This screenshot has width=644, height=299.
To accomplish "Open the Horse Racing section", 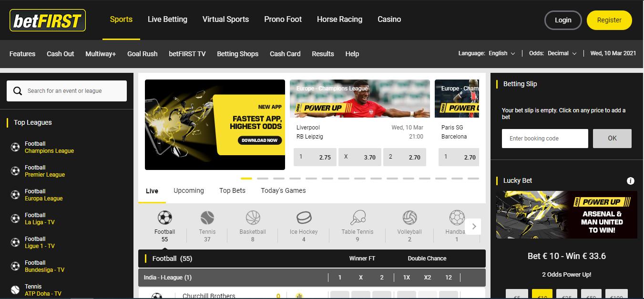I will (339, 20).
